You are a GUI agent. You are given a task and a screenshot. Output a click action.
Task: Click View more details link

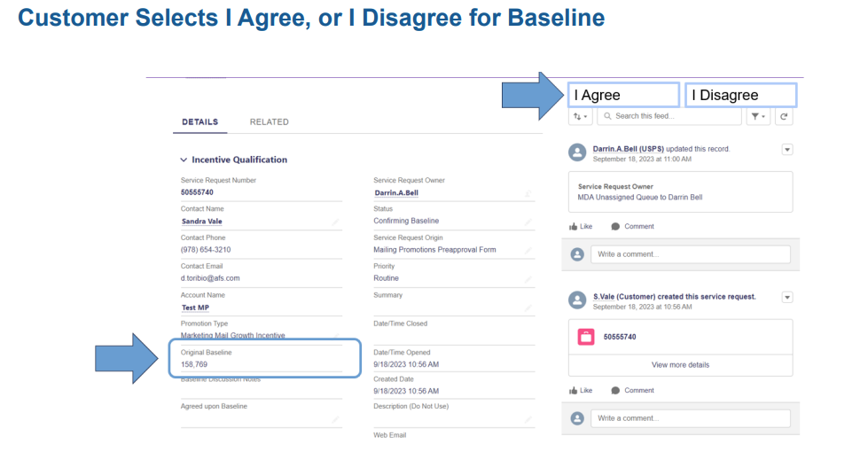tap(680, 364)
